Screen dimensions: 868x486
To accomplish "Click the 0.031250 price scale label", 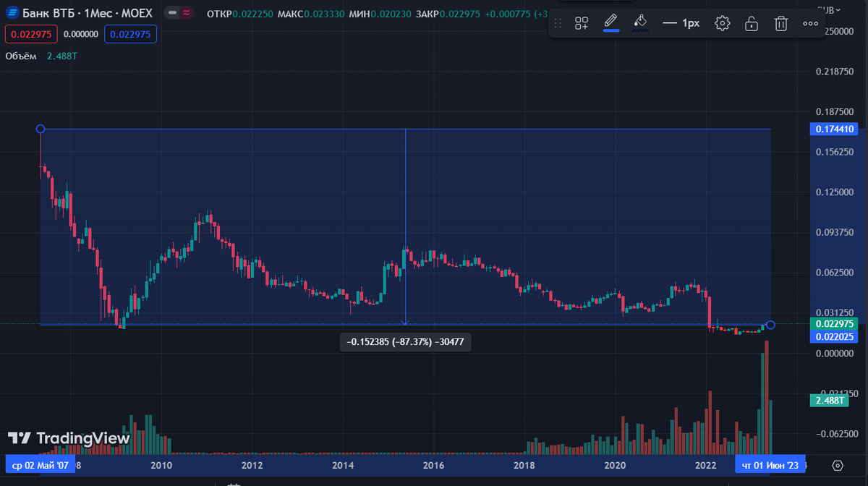I will 833,312.
